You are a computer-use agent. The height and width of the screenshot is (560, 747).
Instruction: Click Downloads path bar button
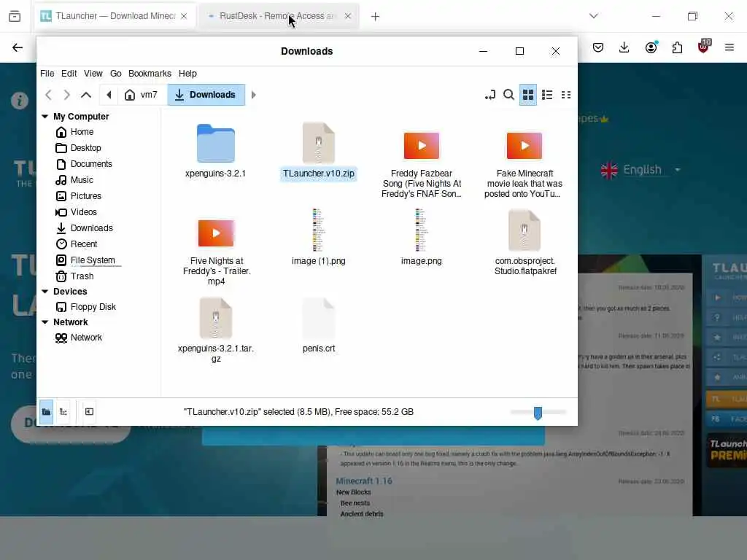[x=206, y=95]
